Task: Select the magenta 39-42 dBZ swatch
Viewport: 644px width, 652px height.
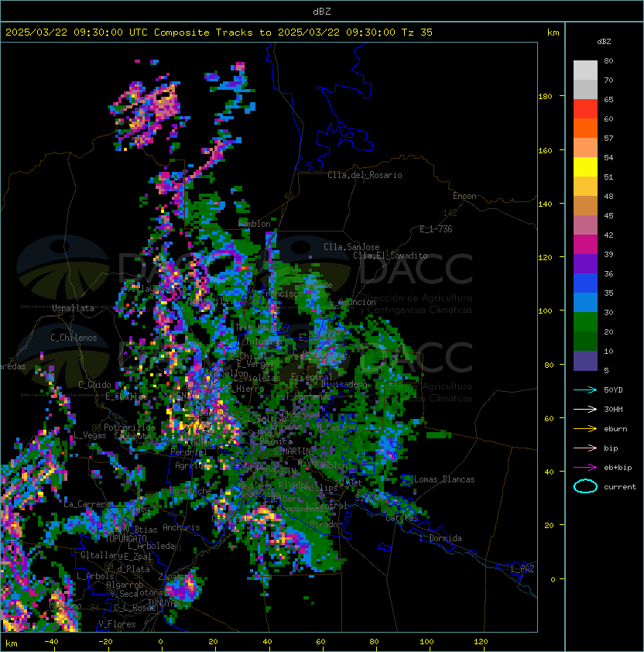Action: (585, 244)
